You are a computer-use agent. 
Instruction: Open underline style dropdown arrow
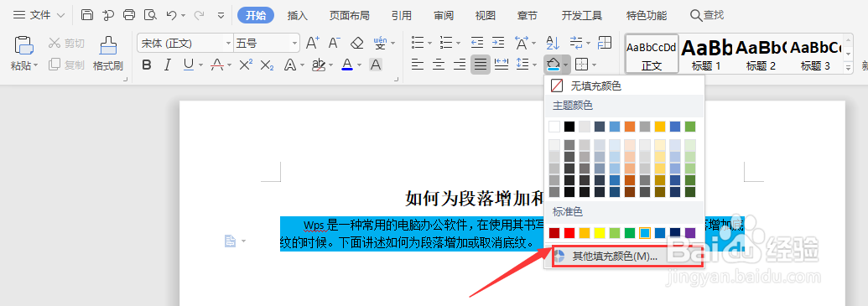pyautogui.click(x=200, y=66)
